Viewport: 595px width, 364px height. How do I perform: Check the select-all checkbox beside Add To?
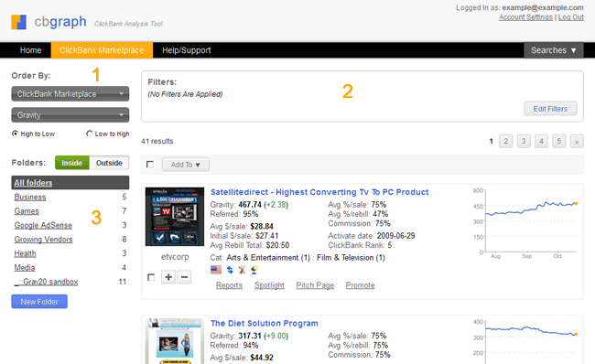tap(150, 165)
